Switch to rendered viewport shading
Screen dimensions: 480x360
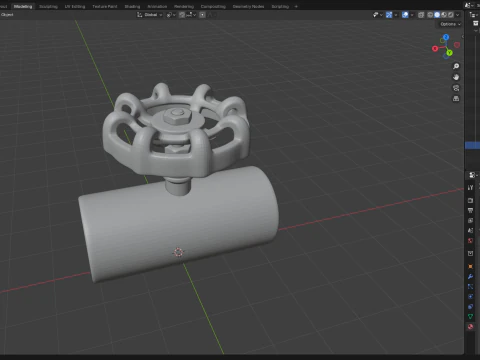click(451, 15)
